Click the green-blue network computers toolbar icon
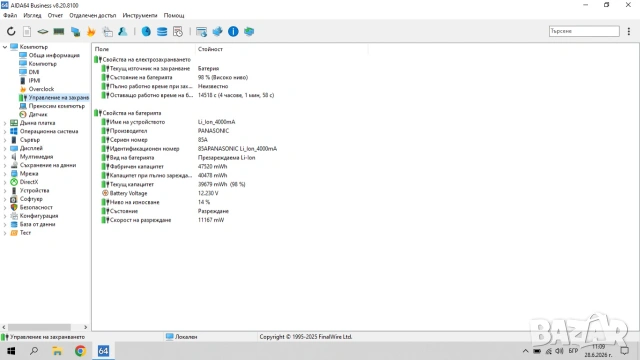 click(x=249, y=31)
